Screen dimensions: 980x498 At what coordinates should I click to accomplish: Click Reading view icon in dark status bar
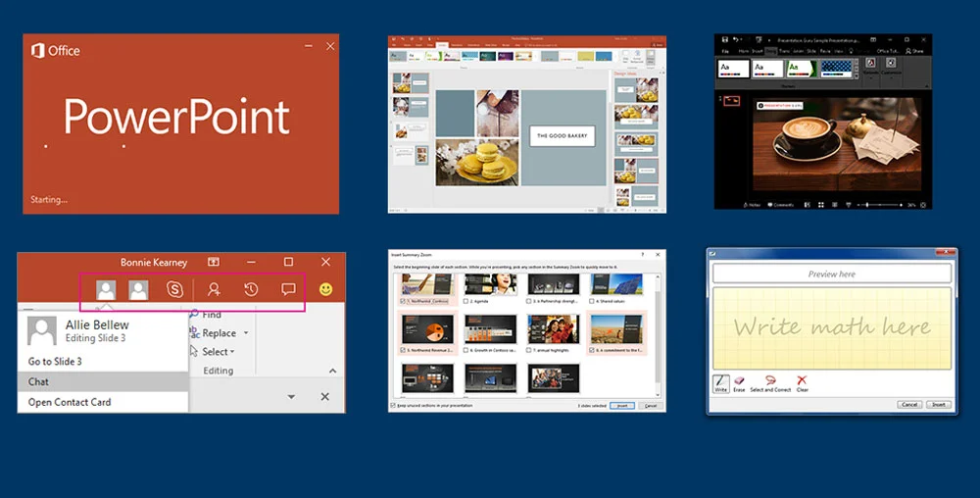(x=834, y=205)
